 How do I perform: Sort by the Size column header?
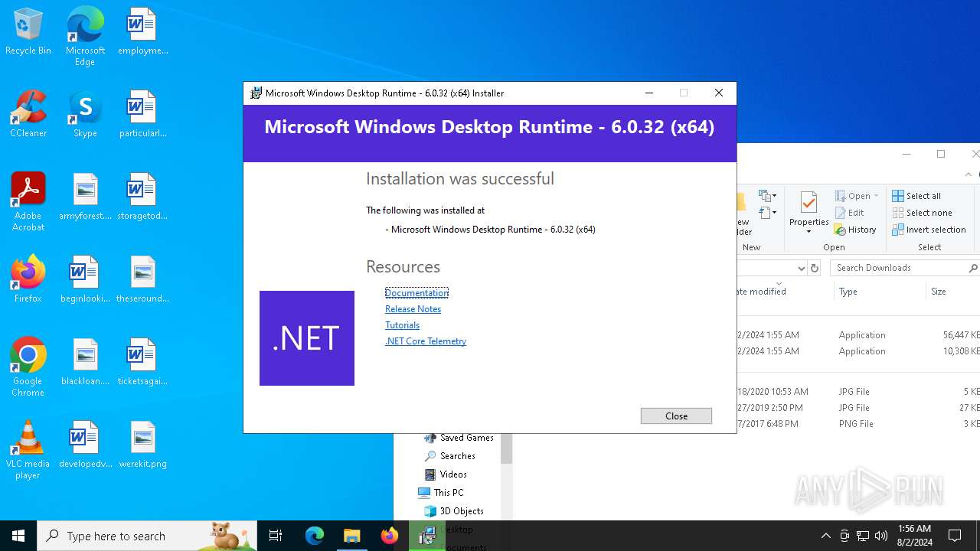(x=953, y=292)
